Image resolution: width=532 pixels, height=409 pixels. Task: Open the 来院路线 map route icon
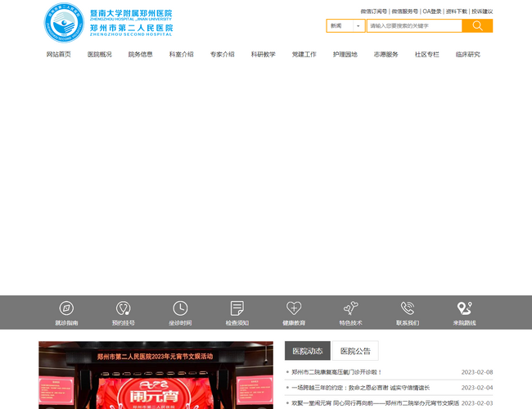point(464,308)
